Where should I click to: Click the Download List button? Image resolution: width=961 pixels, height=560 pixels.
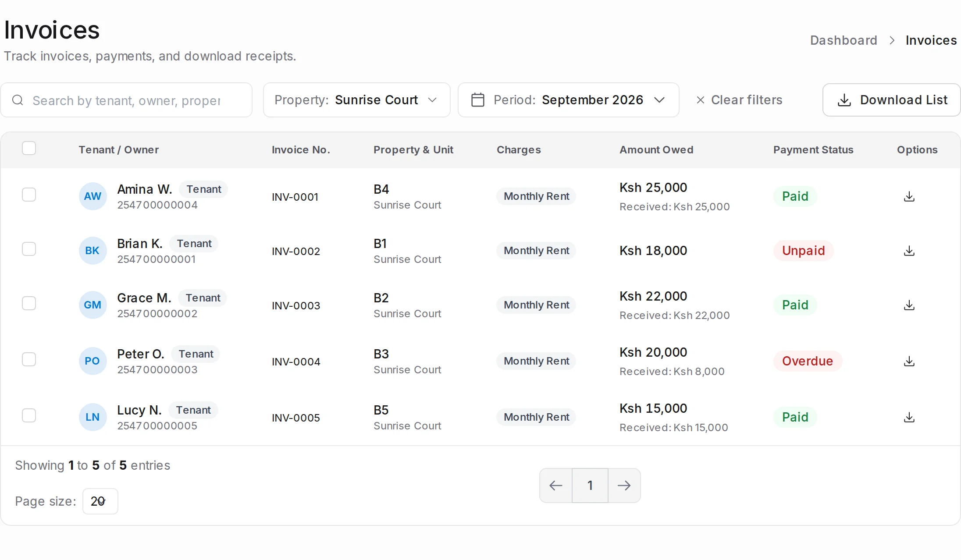(x=892, y=100)
